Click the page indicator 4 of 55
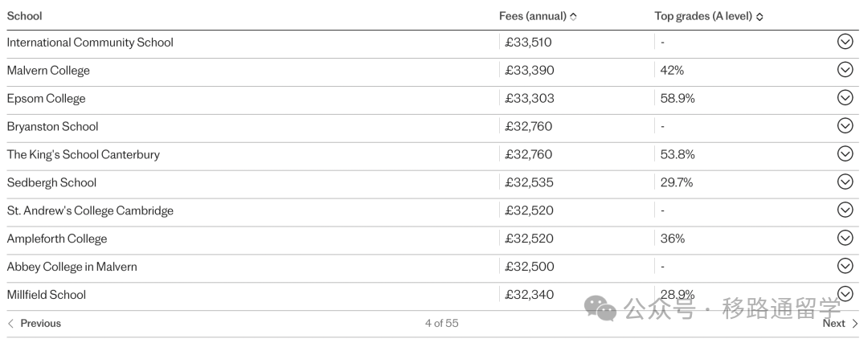This screenshot has width=868, height=343. (x=442, y=323)
